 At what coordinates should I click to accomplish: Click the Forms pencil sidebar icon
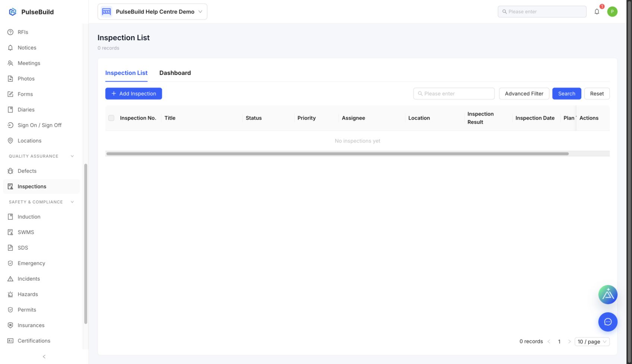pos(10,94)
